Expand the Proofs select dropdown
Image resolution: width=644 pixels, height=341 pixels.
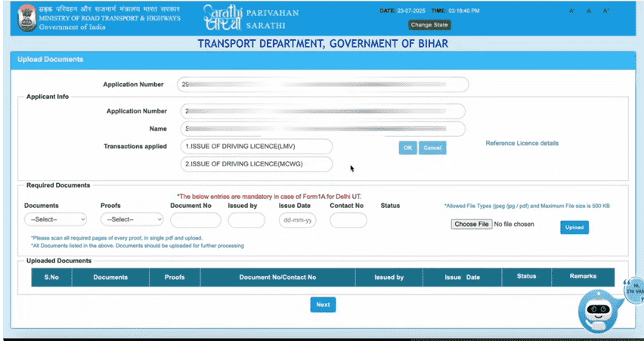coord(132,219)
